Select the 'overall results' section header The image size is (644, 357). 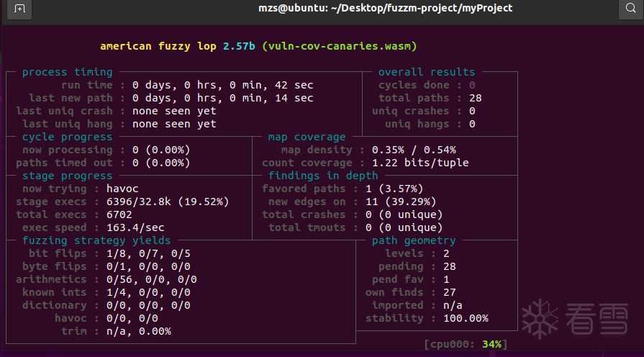(x=426, y=72)
